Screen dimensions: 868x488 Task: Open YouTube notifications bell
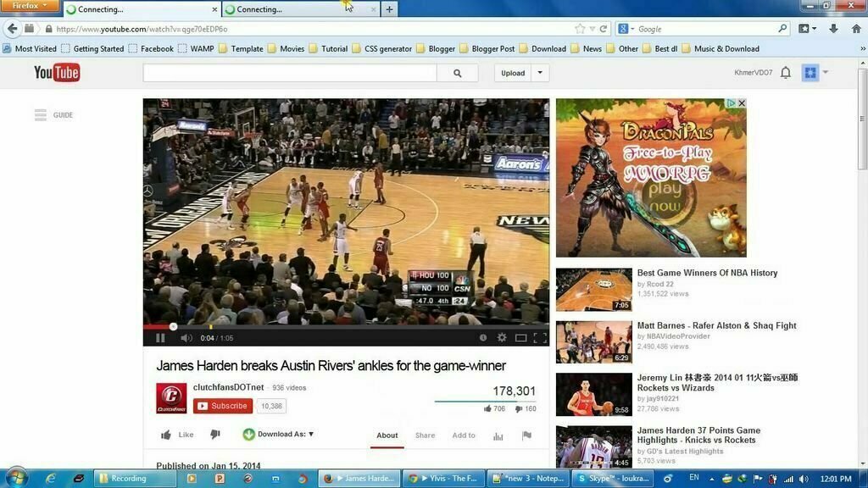786,73
